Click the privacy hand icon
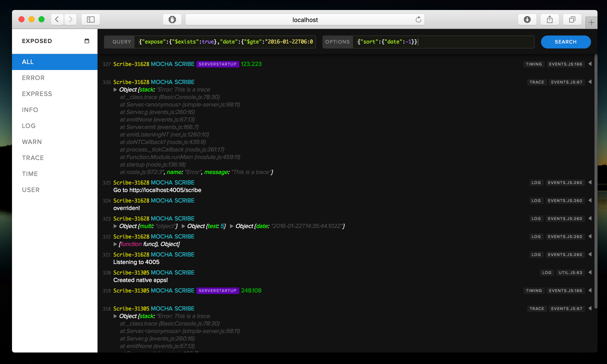The image size is (607, 364). pos(172,19)
